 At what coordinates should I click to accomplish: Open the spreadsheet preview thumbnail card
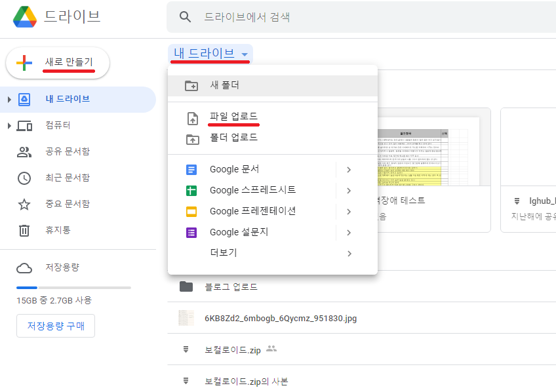434,170
